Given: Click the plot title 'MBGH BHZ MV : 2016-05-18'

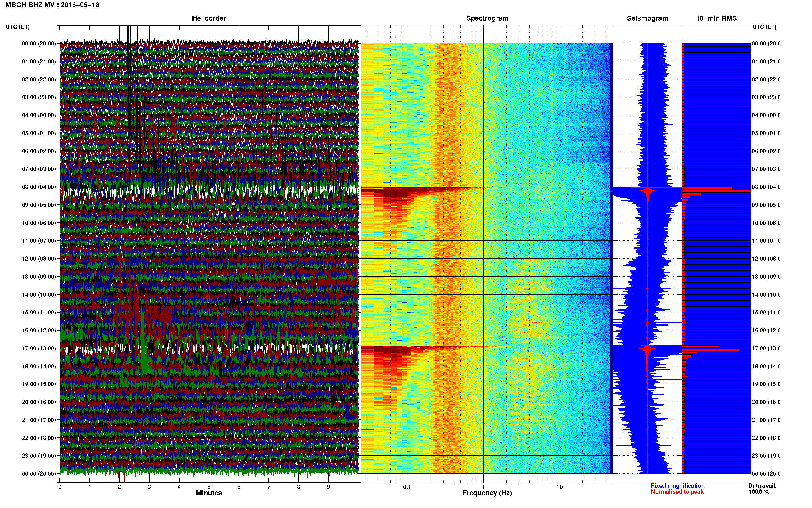Looking at the screenshot, I should click(52, 5).
